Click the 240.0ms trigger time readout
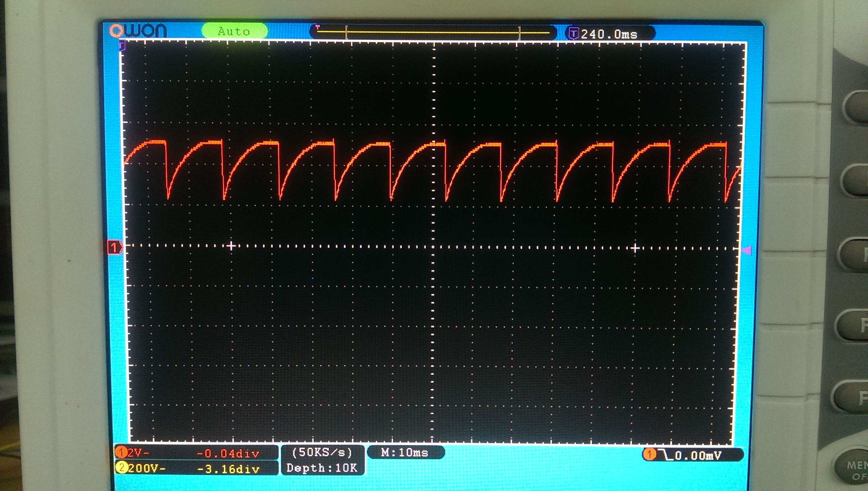 (609, 34)
